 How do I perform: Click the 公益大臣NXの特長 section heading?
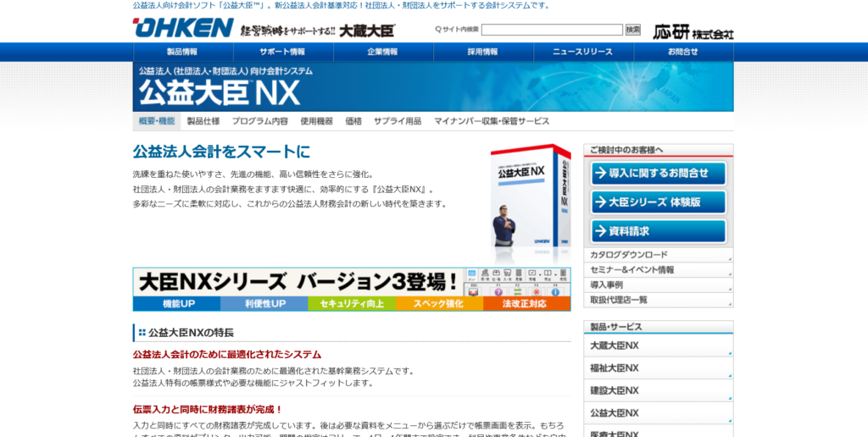tap(191, 333)
